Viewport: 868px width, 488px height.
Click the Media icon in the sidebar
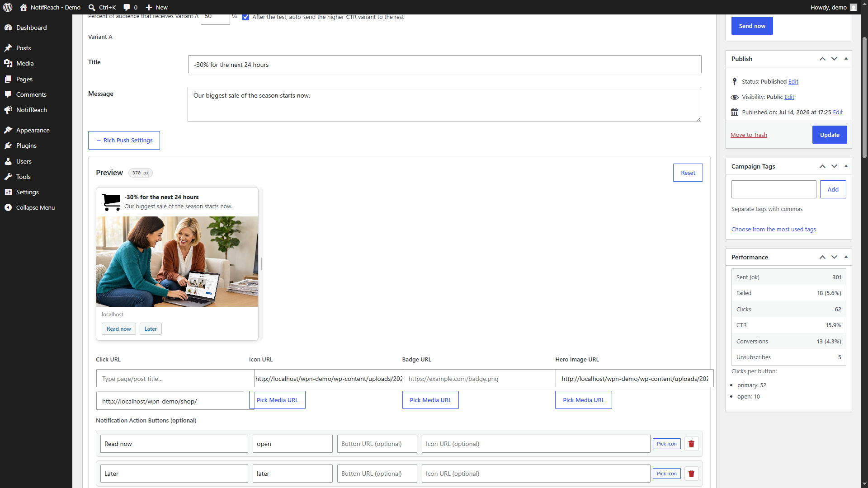tap(8, 63)
